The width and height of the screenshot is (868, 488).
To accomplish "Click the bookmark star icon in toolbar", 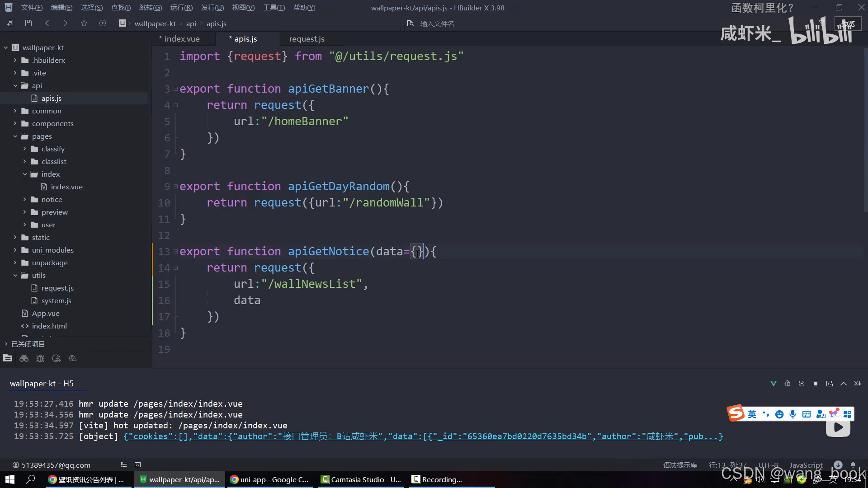I will pos(84,23).
